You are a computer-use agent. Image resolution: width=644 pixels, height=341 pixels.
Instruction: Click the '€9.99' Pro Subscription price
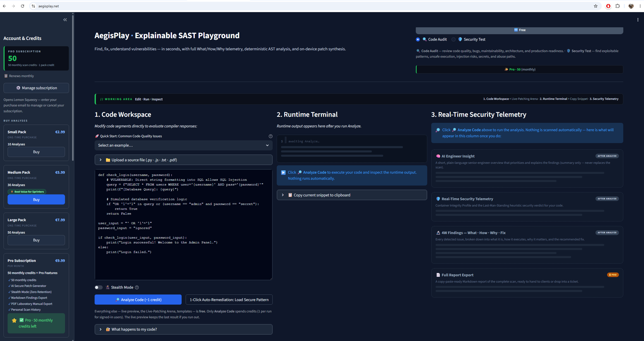coord(60,261)
